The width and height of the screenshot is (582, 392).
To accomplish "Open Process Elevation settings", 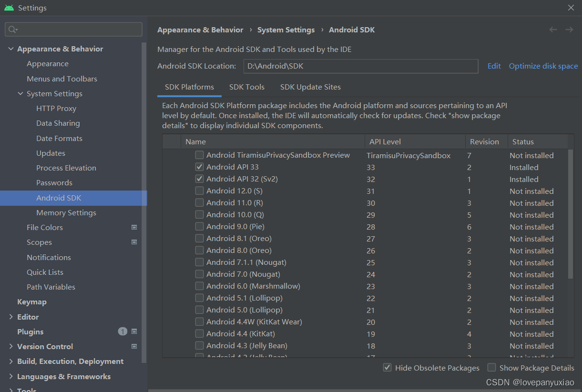I will (x=66, y=168).
